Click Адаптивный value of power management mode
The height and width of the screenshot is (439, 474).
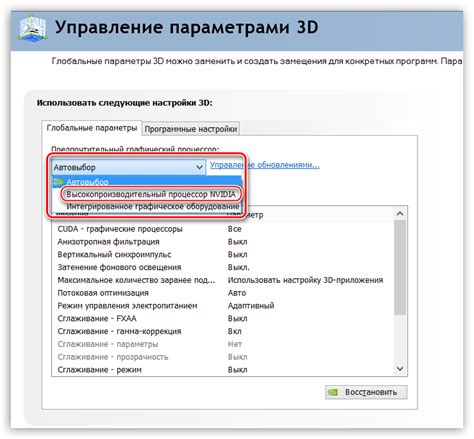(x=251, y=306)
